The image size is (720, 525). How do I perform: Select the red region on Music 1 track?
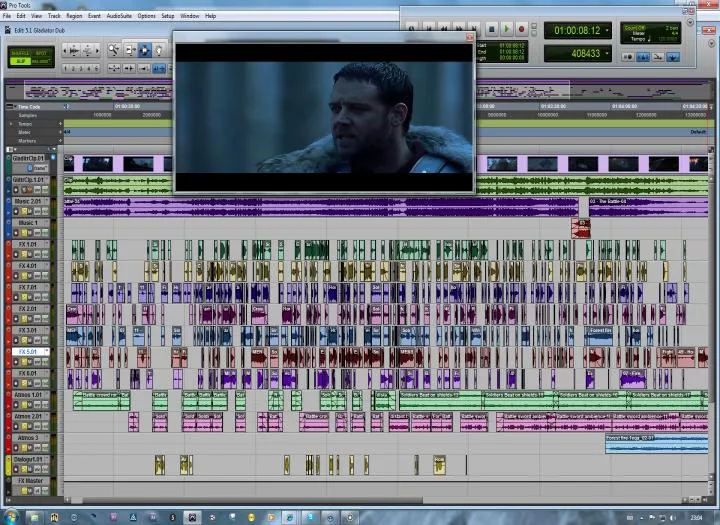(581, 228)
